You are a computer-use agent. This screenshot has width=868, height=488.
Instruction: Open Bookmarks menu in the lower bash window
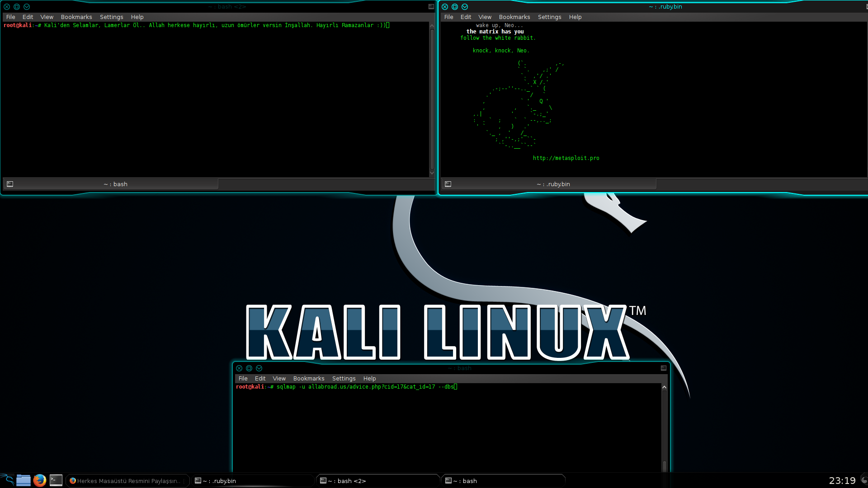coord(309,379)
